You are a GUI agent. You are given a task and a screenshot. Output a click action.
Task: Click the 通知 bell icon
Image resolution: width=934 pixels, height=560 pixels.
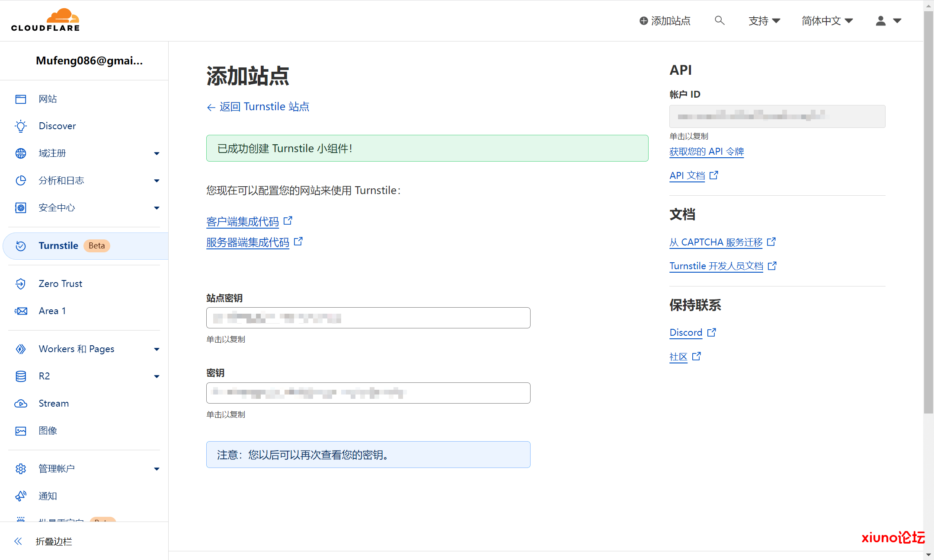20,496
